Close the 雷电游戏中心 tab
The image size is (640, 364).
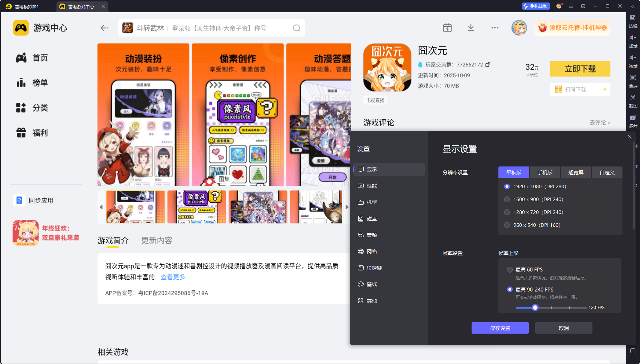coord(103,6)
